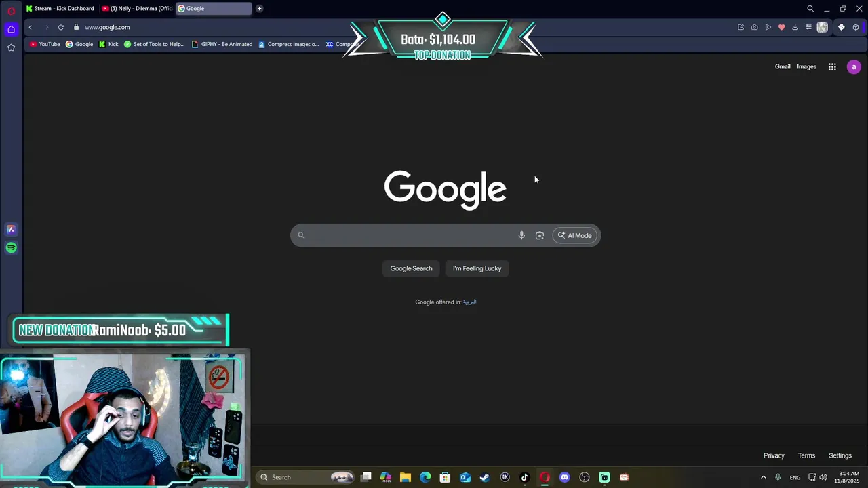
Task: Open the Google apps grid icon
Action: [832, 66]
